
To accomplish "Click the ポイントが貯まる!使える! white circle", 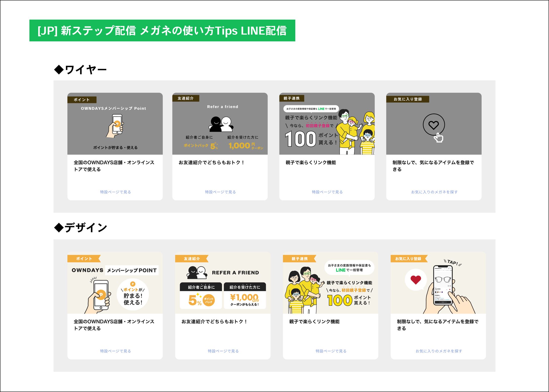I will (x=133, y=295).
